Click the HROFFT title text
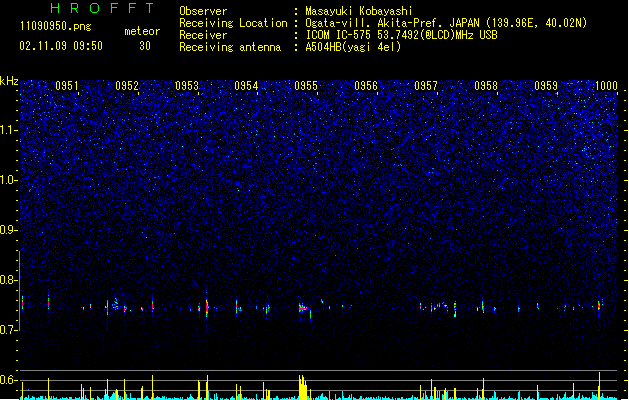Image resolution: width=629 pixels, height=400 pixels. [103, 8]
